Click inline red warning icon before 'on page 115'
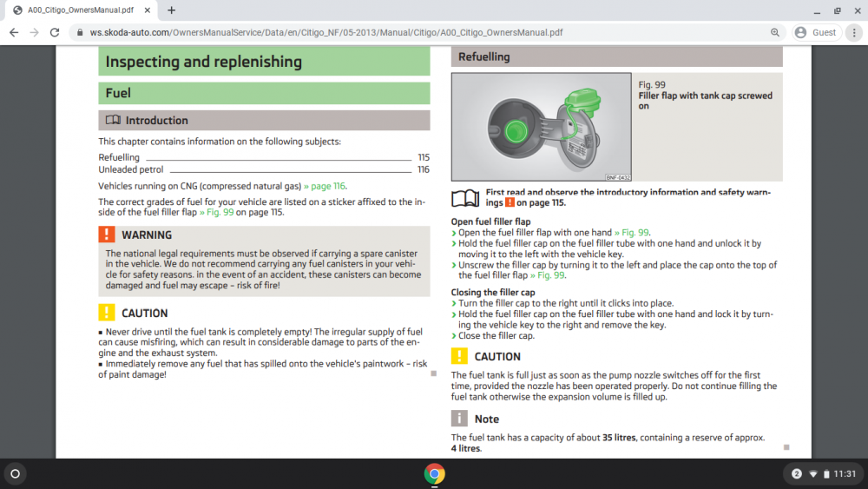Viewport: 868px width, 489px height. pos(510,202)
